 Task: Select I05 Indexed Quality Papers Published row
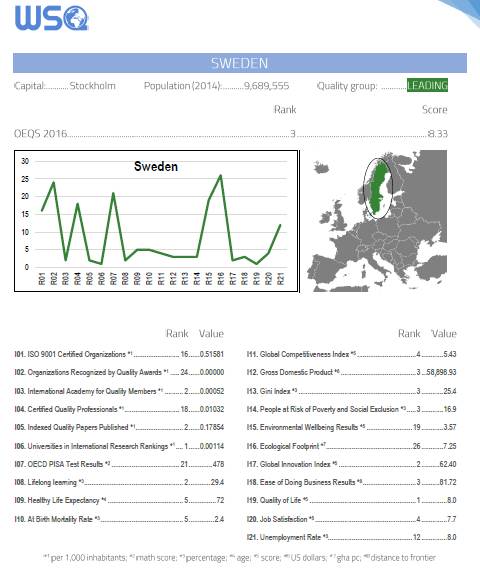(x=119, y=427)
